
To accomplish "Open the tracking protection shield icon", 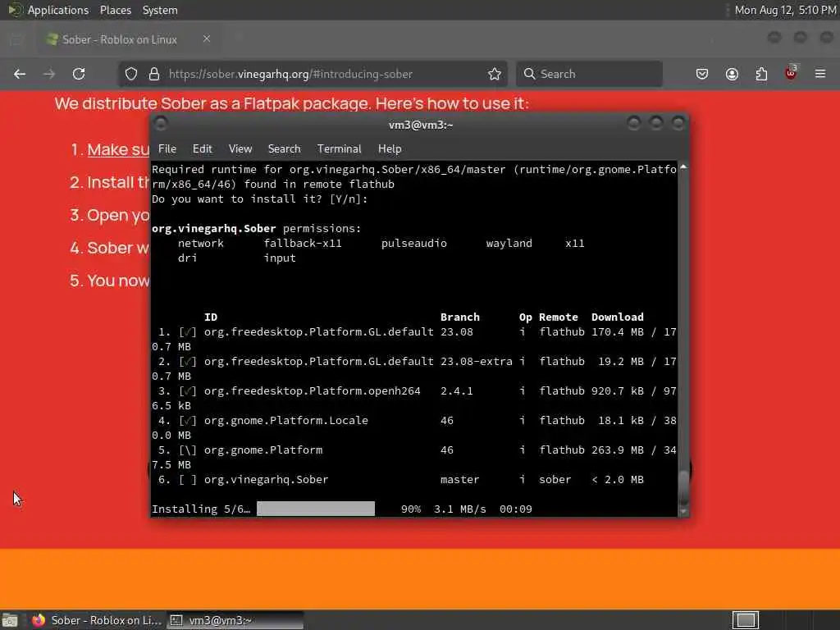I will pyautogui.click(x=131, y=74).
